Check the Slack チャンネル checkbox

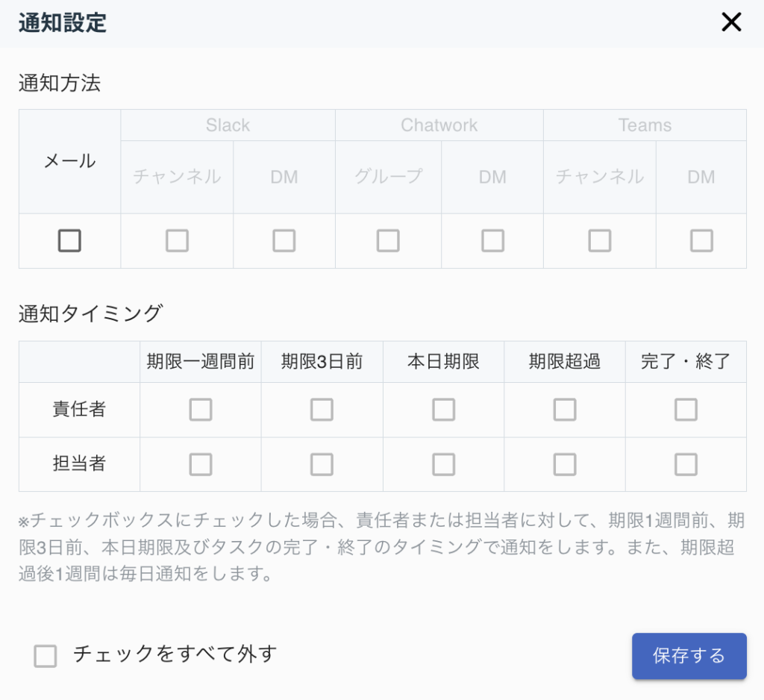click(x=177, y=241)
